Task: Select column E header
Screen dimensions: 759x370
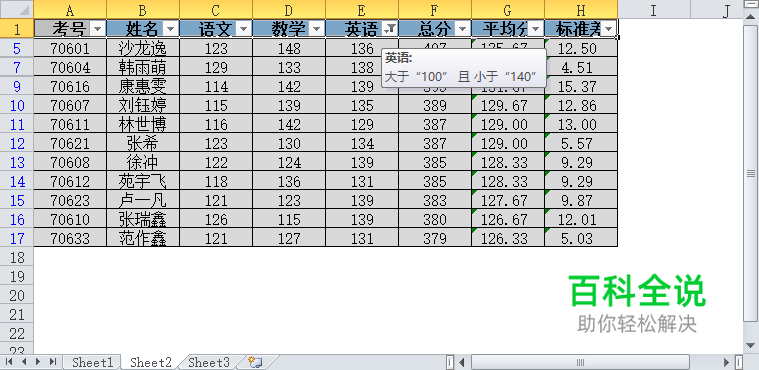Action: tap(362, 10)
